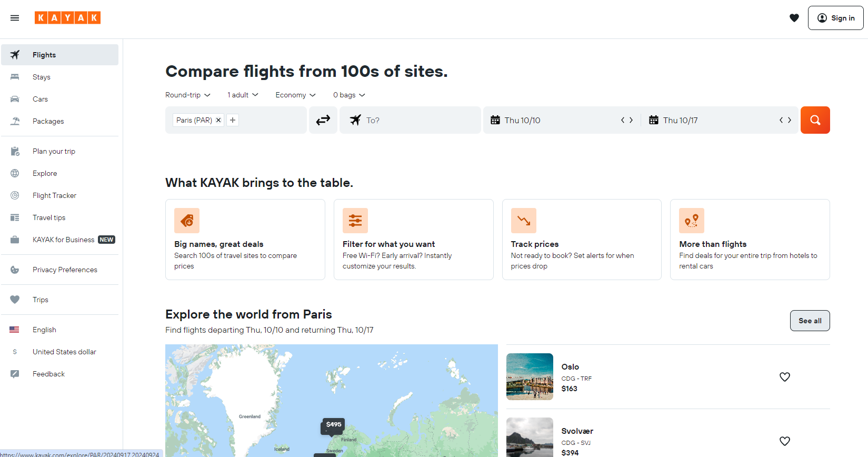
Task: Click the Trips heart icon in sidebar
Action: (15, 300)
